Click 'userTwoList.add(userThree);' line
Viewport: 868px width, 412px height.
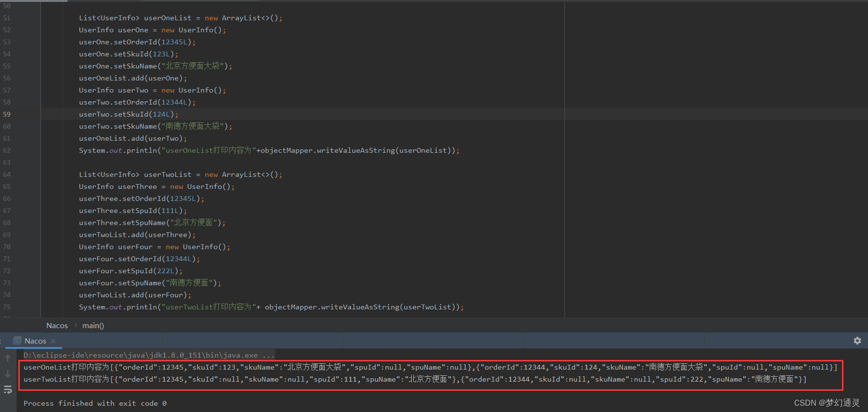click(137, 235)
